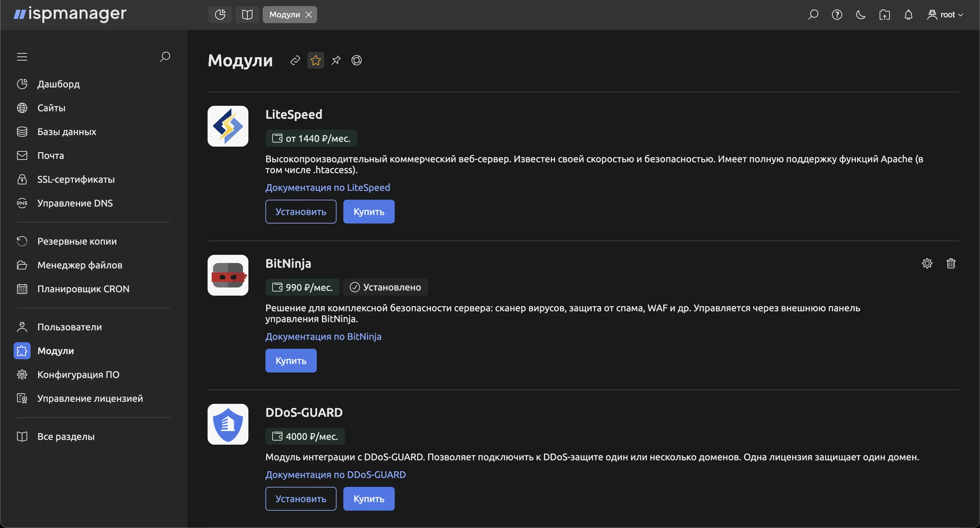Expand the root user dropdown
This screenshot has width=980, height=528.
point(945,14)
